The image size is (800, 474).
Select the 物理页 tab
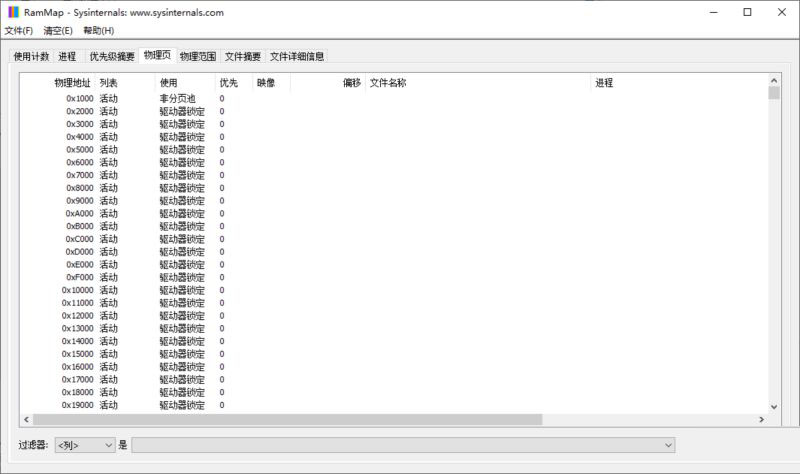(157, 55)
